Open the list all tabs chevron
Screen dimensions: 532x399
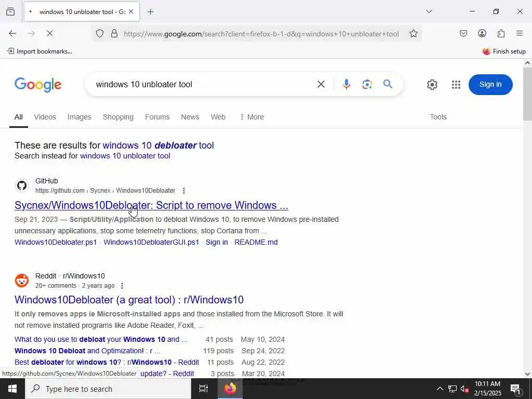point(429,11)
